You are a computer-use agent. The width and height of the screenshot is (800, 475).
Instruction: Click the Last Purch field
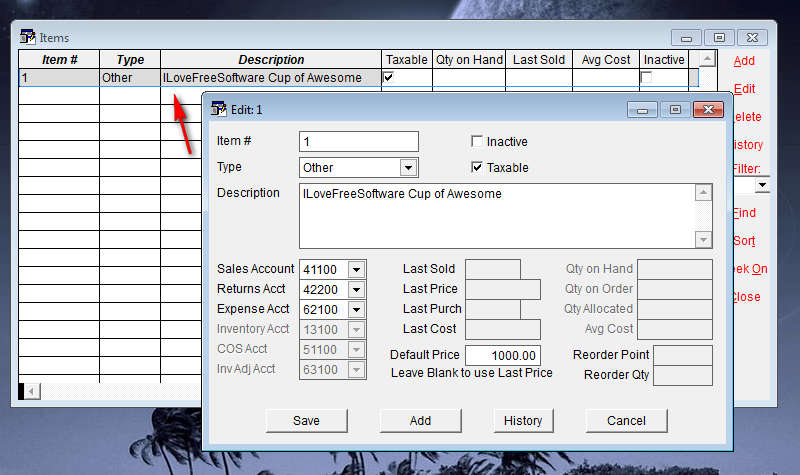(493, 309)
